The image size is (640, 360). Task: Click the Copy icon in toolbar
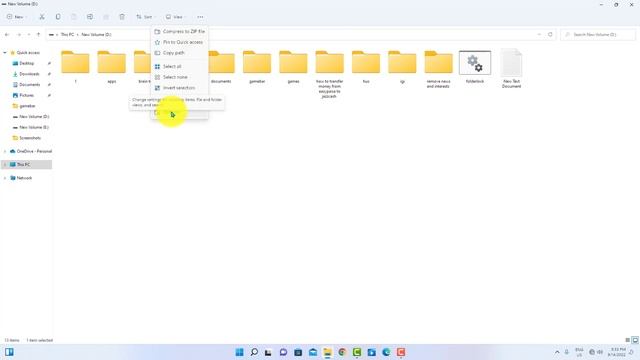[x=58, y=17]
